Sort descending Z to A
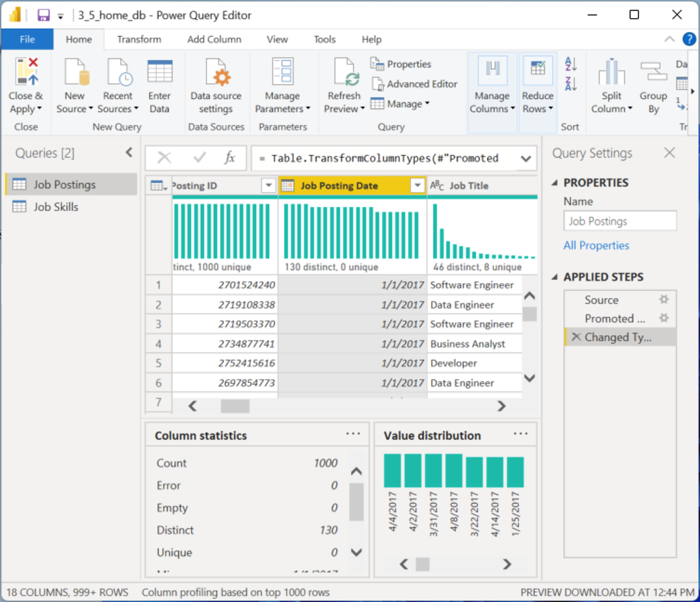 click(571, 84)
